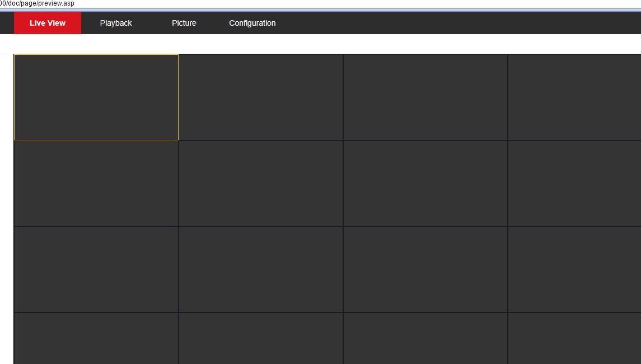Open the Live View tab

48,23
